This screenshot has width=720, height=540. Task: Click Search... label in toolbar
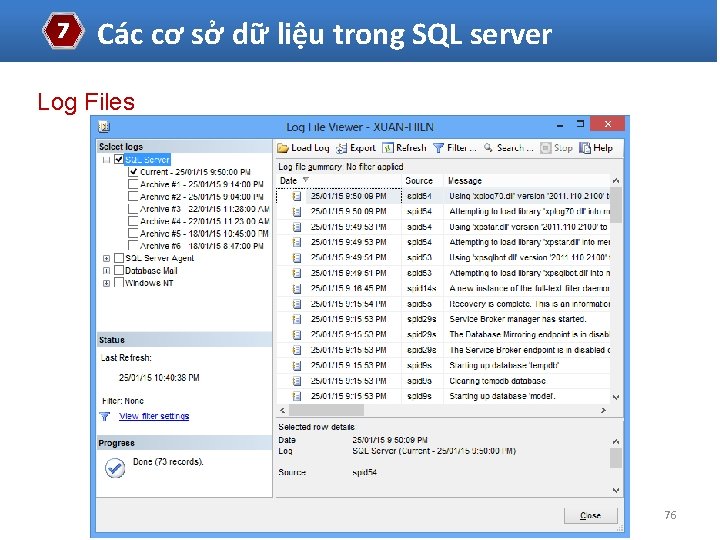click(x=515, y=148)
